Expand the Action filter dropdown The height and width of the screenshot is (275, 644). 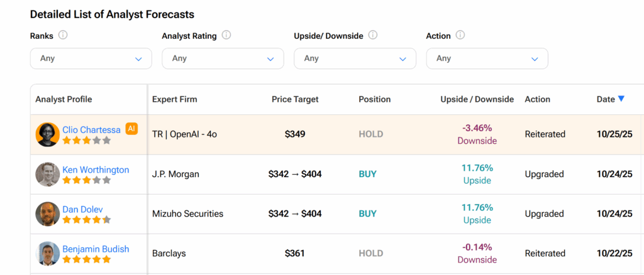pyautogui.click(x=487, y=58)
